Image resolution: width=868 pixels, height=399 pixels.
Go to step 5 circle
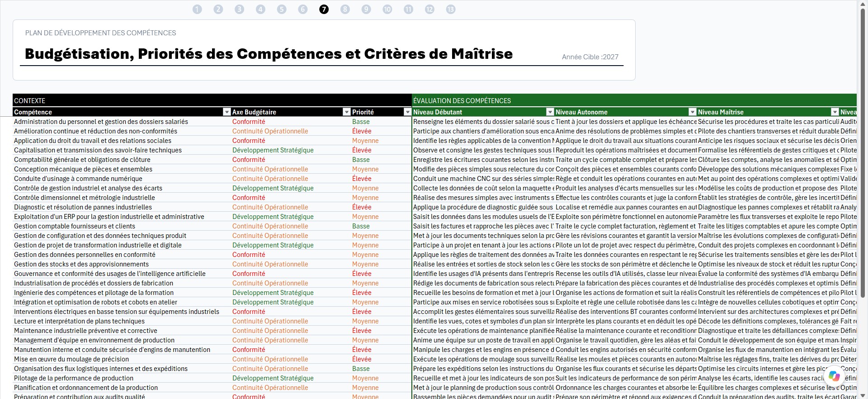(x=282, y=9)
